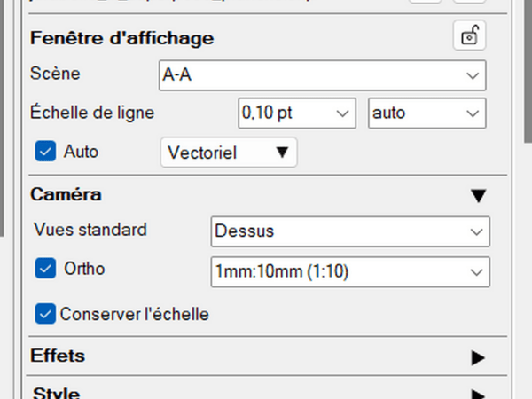
Task: Open the line scale unit 'auto' dropdown
Action: [x=426, y=113]
